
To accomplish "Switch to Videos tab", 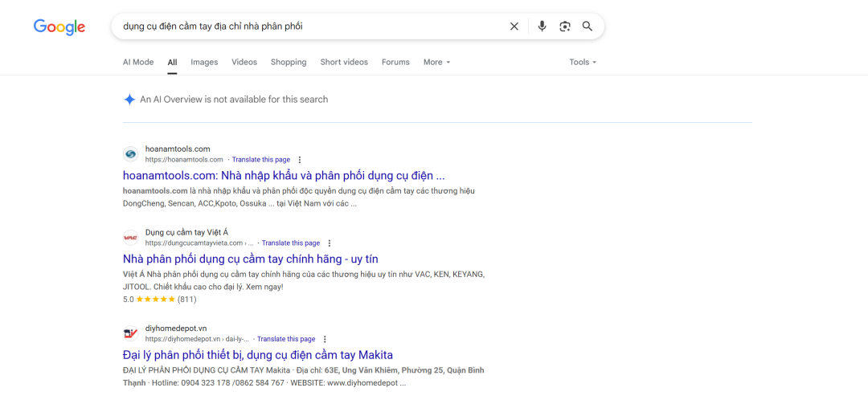I will (x=244, y=62).
